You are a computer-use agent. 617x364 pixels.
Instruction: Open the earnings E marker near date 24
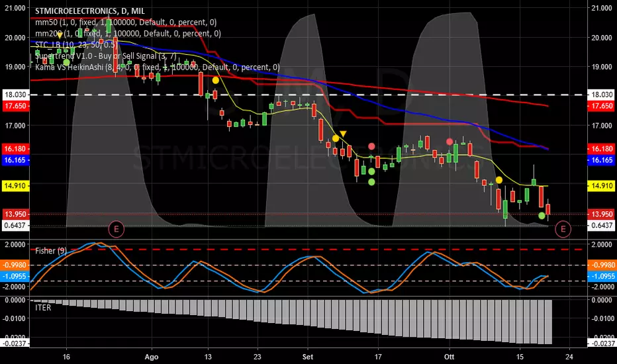(563, 229)
